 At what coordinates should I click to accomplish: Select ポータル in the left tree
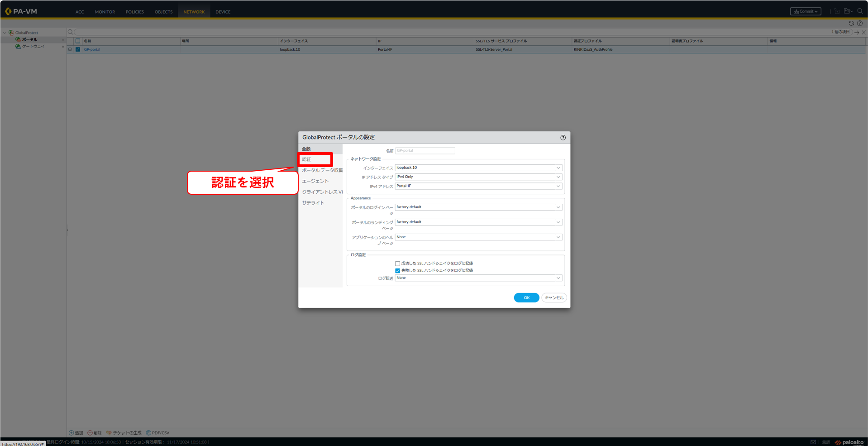29,39
